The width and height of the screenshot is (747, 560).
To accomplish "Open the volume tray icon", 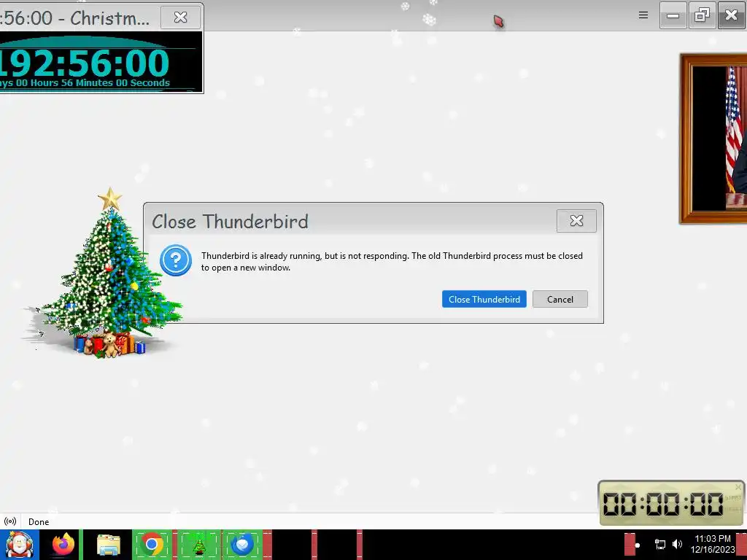I will click(678, 544).
